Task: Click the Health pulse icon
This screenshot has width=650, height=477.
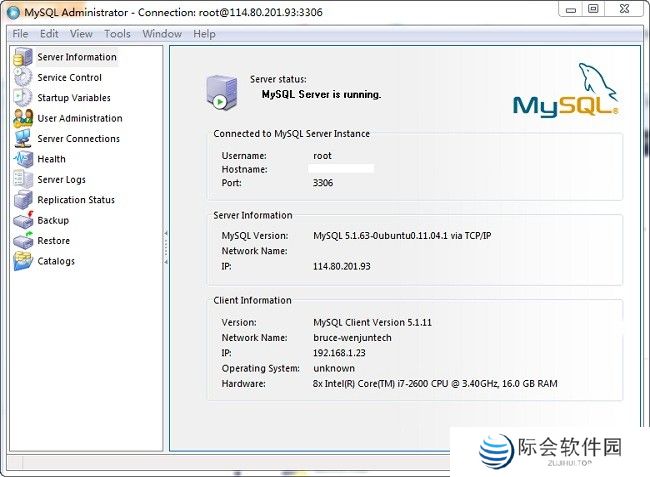Action: point(23,159)
